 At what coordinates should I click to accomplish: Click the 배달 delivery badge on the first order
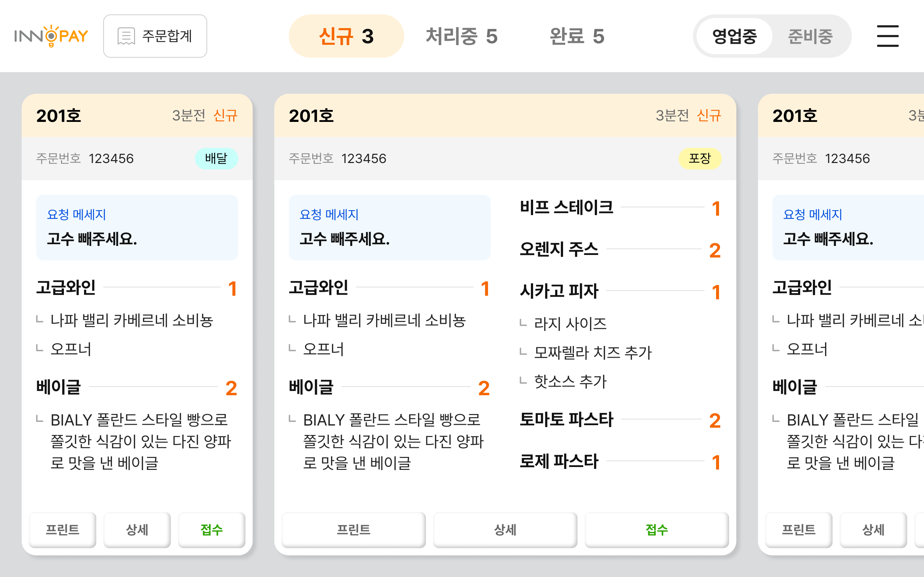tap(216, 158)
